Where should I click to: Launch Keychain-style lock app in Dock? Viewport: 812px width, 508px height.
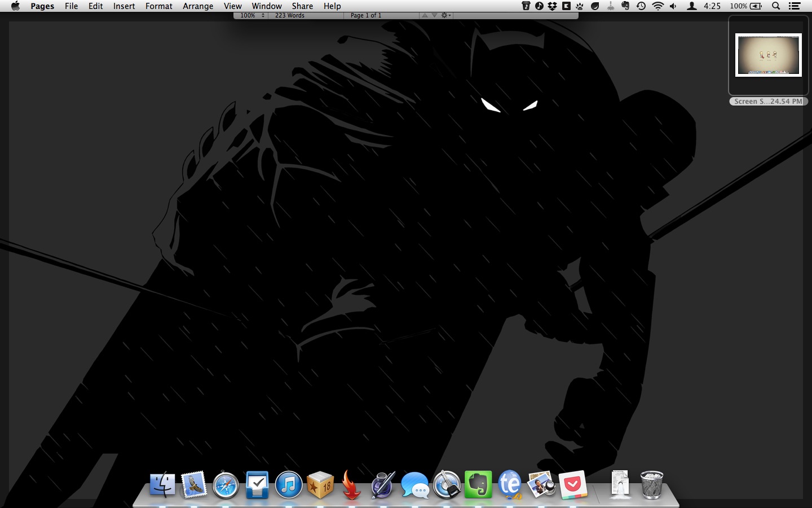pyautogui.click(x=447, y=485)
